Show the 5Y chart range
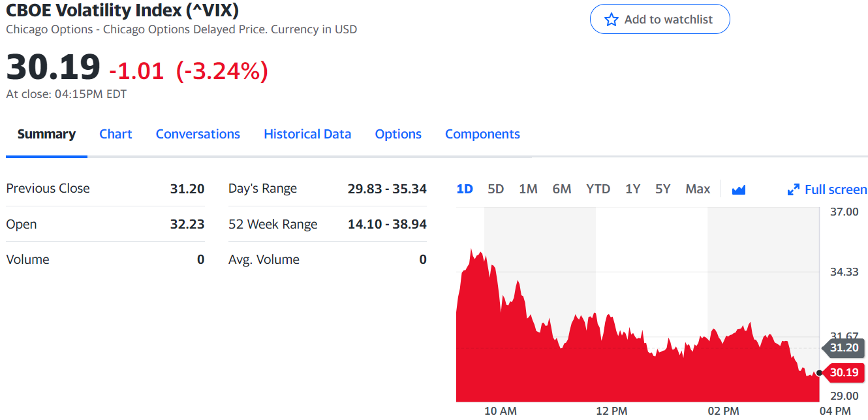868x420 pixels. click(x=662, y=189)
